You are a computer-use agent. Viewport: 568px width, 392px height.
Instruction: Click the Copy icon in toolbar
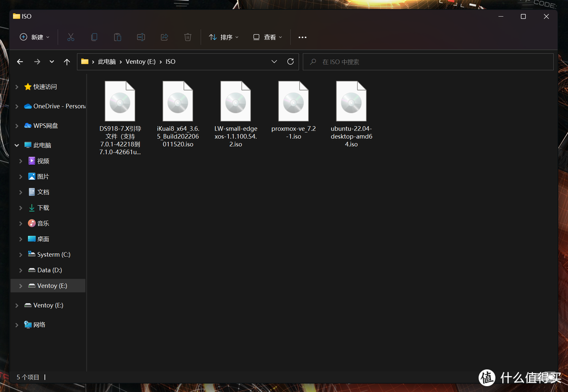(x=94, y=37)
